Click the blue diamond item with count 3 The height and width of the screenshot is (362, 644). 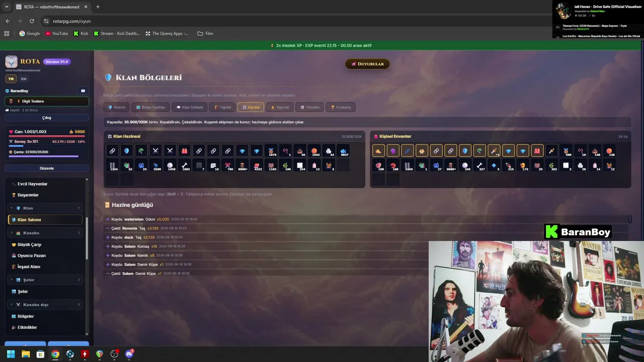(x=494, y=165)
